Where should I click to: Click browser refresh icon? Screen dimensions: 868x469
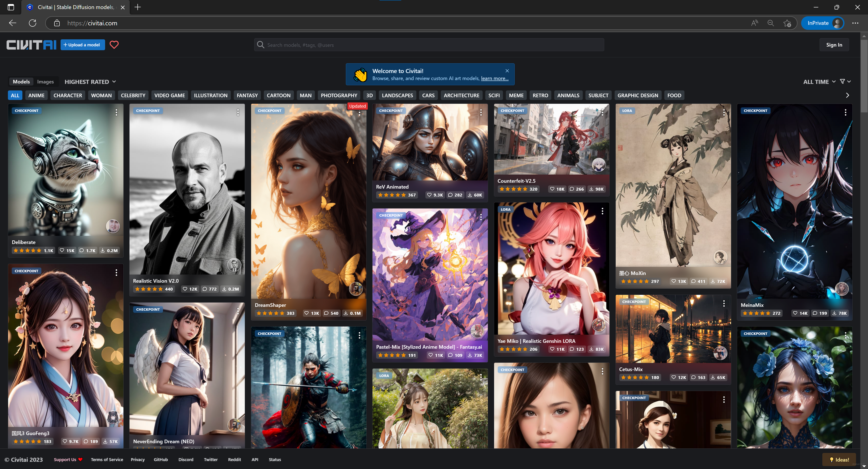pyautogui.click(x=32, y=23)
